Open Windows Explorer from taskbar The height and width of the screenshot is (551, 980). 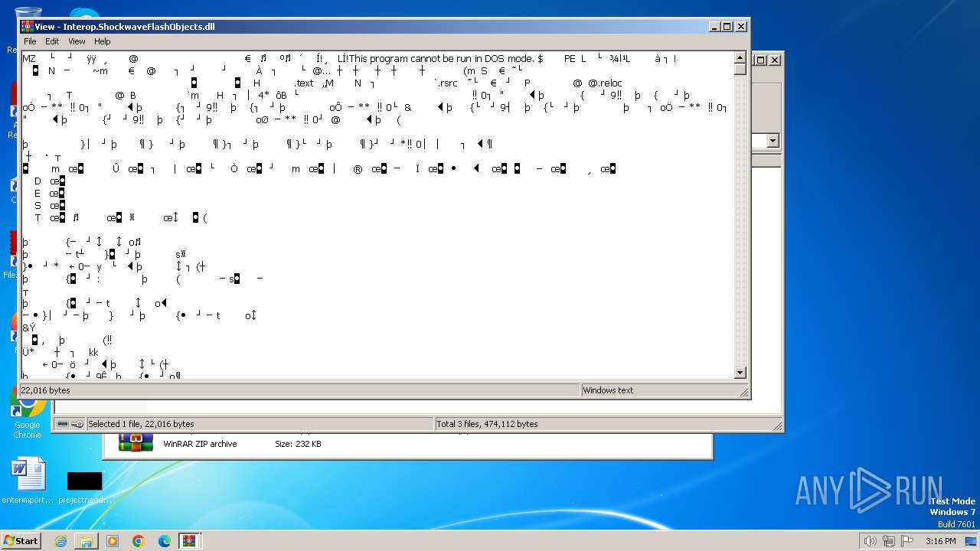[x=87, y=541]
